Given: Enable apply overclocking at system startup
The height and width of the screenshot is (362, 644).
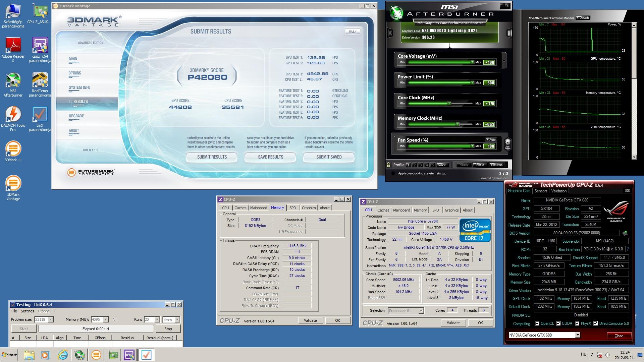Looking at the screenshot, I should coord(393,173).
